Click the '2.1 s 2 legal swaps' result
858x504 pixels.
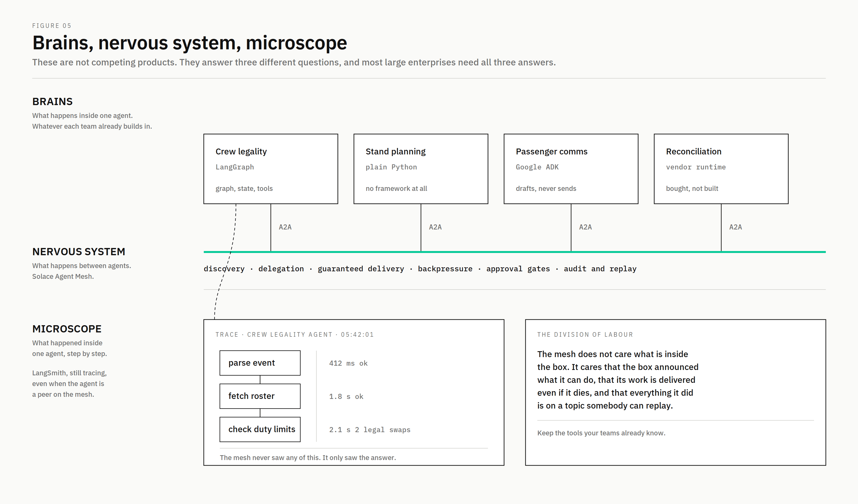(370, 430)
